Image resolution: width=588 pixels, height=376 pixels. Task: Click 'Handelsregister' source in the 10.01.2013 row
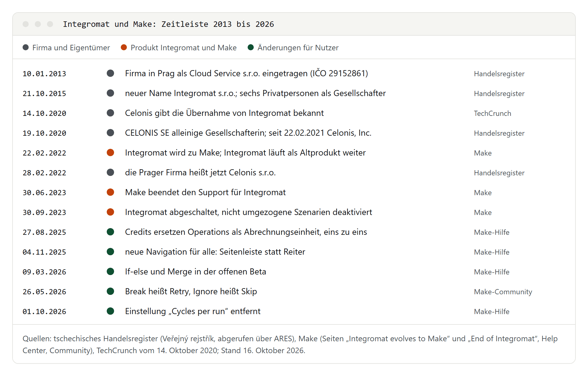click(499, 74)
